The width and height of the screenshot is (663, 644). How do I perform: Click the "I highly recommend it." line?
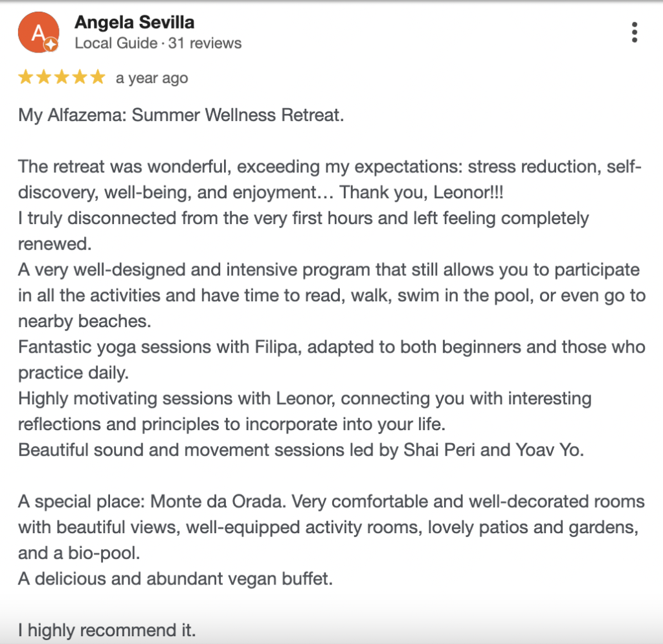pyautogui.click(x=107, y=629)
